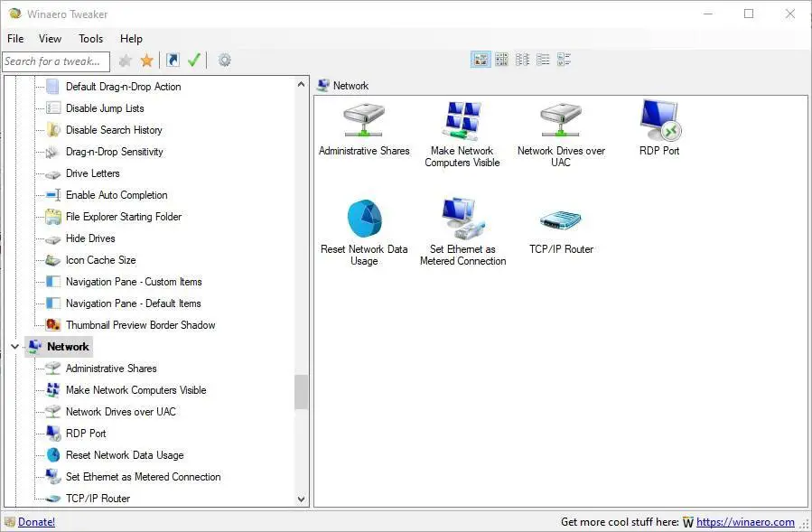Open the File menu

pyautogui.click(x=15, y=38)
